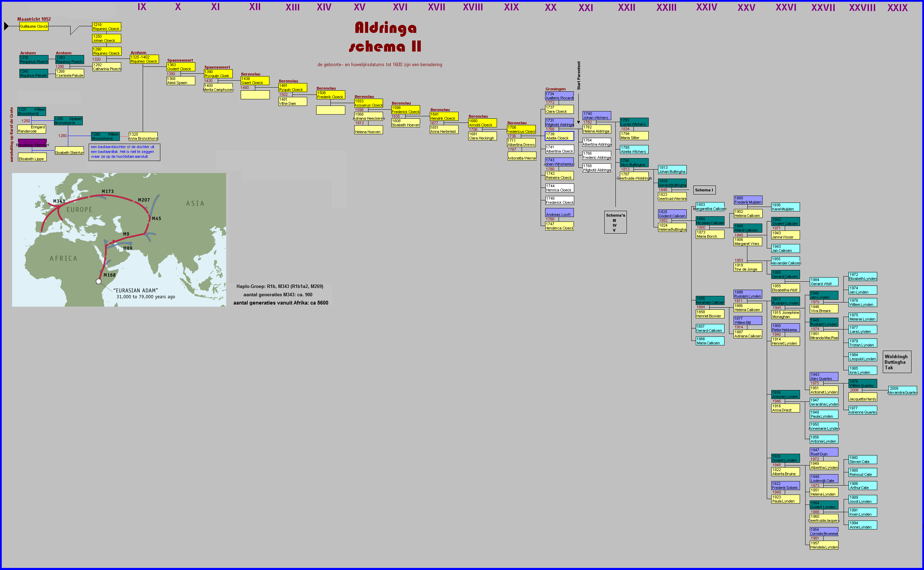Select the 2009 Alexandra Quarles box
Image resolution: width=924 pixels, height=570 pixels.
902,390
